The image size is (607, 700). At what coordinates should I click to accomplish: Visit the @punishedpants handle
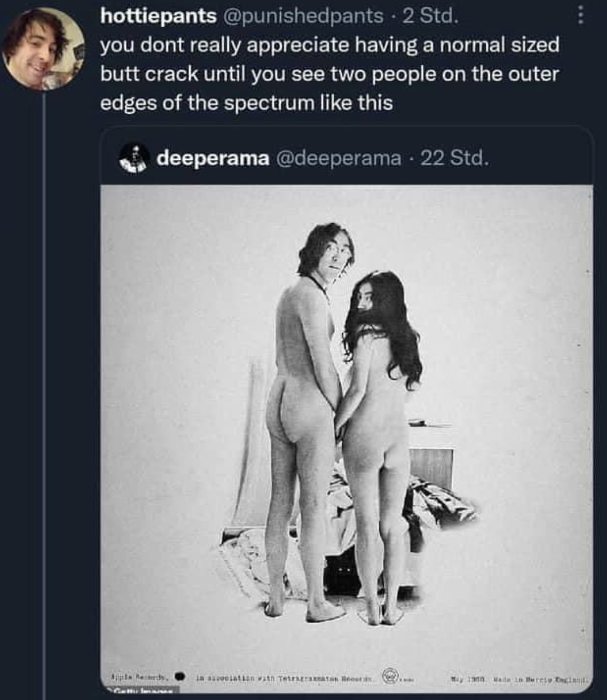pyautogui.click(x=302, y=16)
